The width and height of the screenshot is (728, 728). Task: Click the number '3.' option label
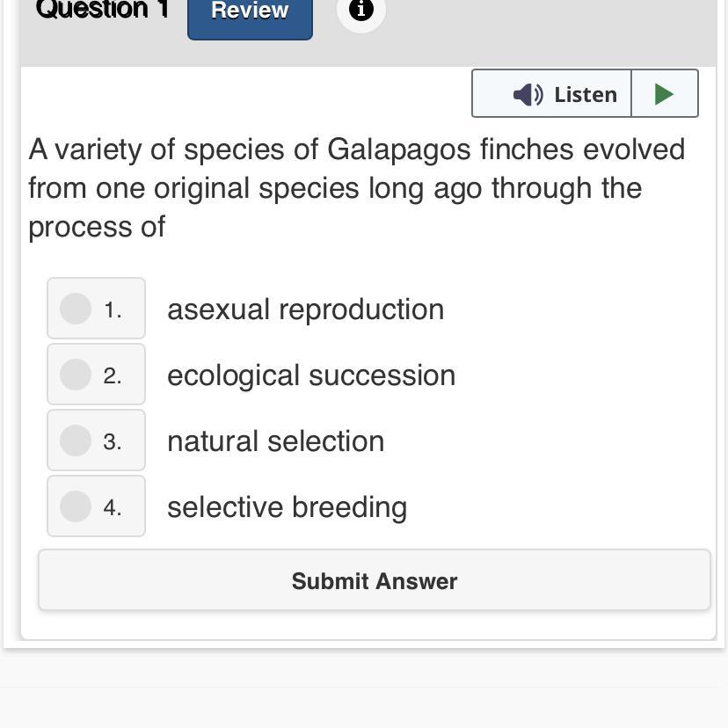coord(113,441)
